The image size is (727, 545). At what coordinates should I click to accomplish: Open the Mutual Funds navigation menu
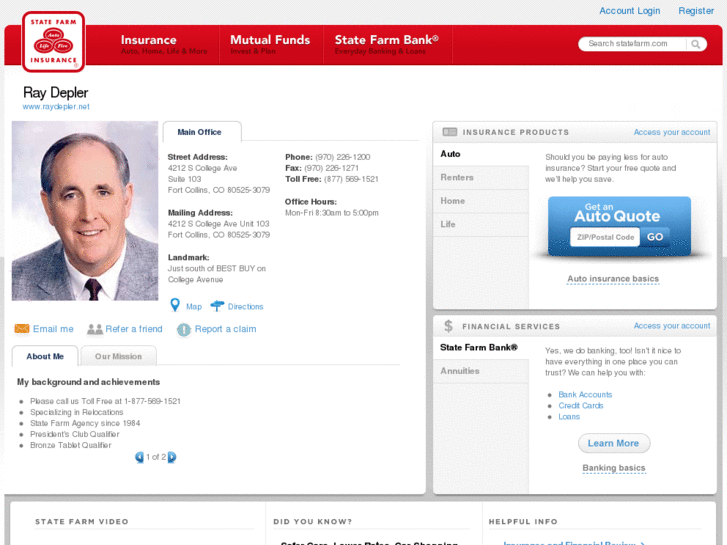coord(270,45)
